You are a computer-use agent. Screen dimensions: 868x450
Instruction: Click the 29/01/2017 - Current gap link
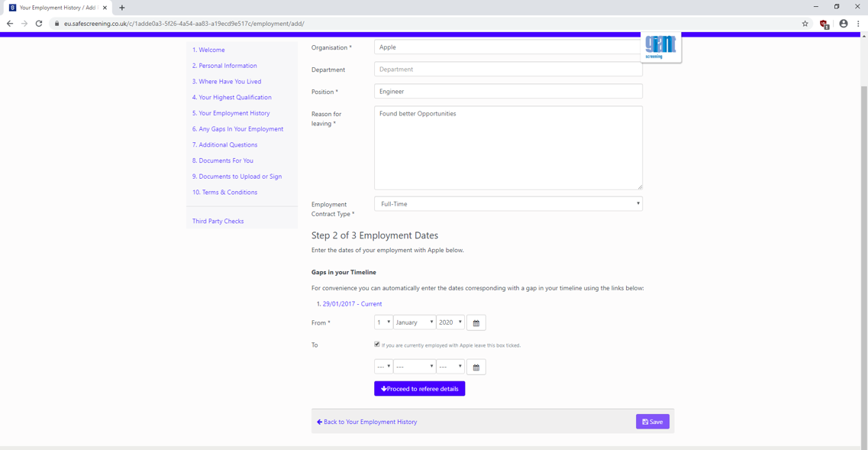pyautogui.click(x=352, y=303)
